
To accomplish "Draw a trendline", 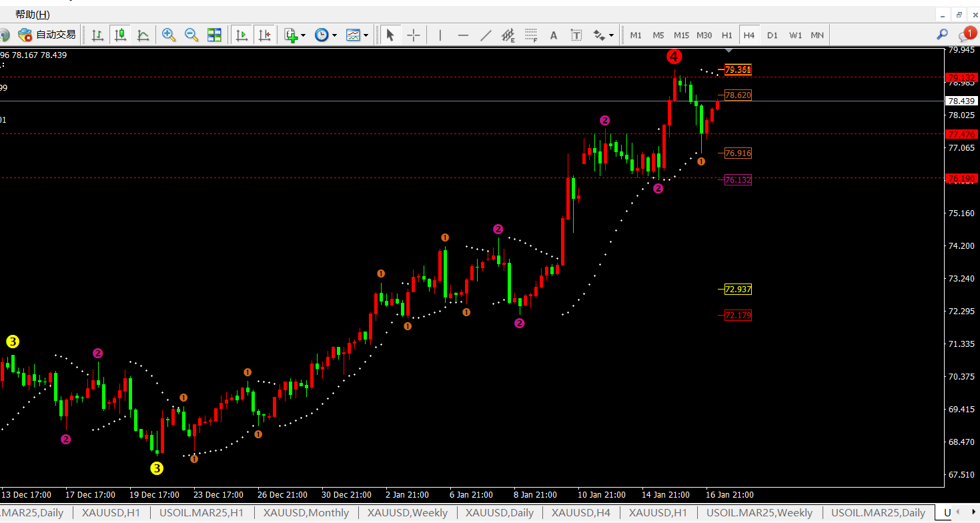I will tap(486, 35).
